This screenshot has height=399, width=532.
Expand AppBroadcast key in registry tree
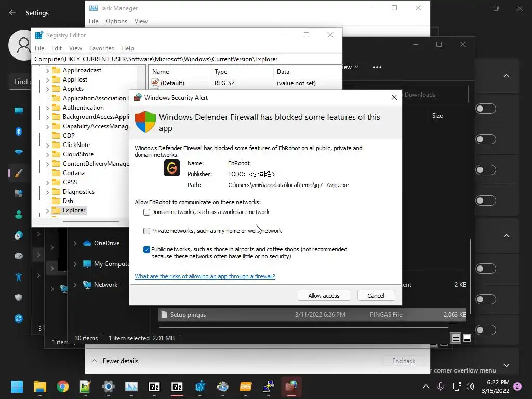point(47,70)
